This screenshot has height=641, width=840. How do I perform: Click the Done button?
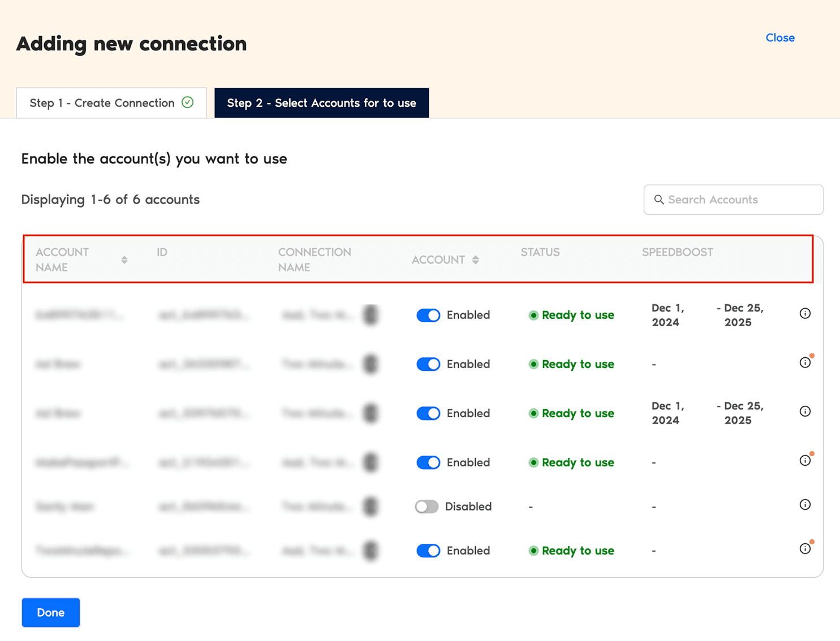click(x=50, y=612)
